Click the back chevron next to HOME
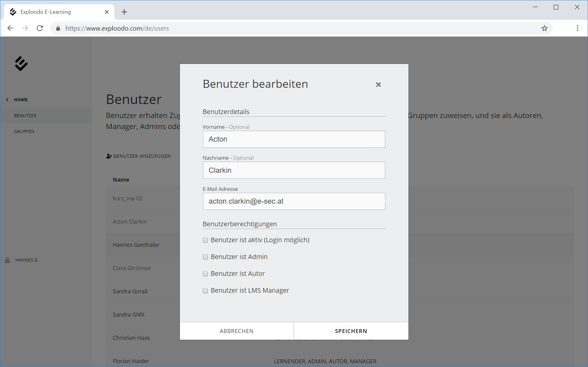 point(7,100)
